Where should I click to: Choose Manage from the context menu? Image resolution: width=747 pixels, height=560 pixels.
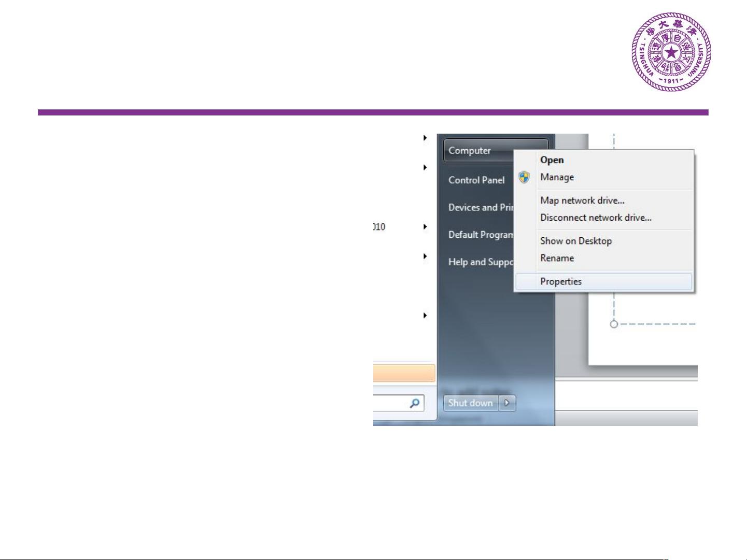pyautogui.click(x=557, y=177)
